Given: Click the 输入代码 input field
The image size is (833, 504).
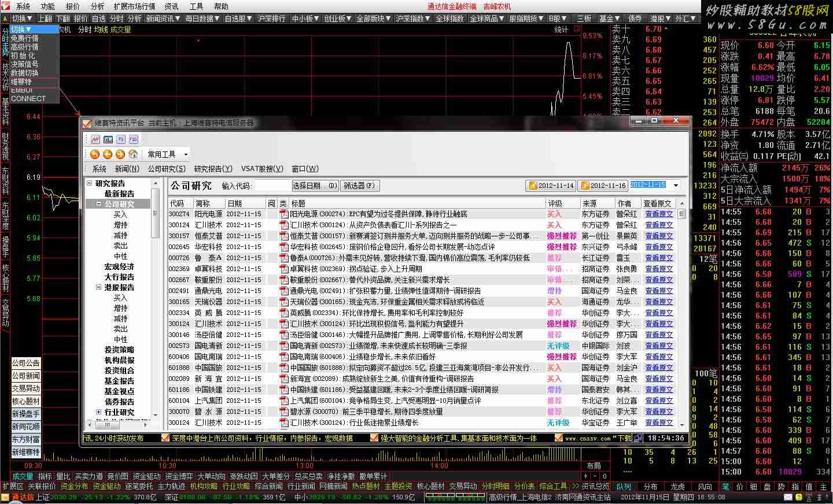Looking at the screenshot, I should pyautogui.click(x=272, y=186).
